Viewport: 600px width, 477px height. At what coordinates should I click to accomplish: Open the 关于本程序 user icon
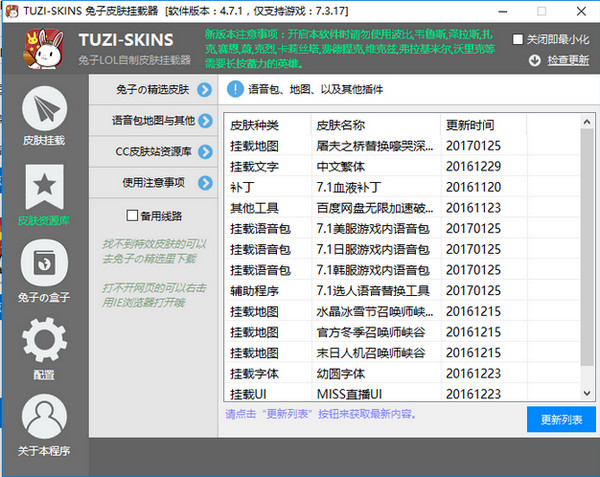click(x=44, y=417)
